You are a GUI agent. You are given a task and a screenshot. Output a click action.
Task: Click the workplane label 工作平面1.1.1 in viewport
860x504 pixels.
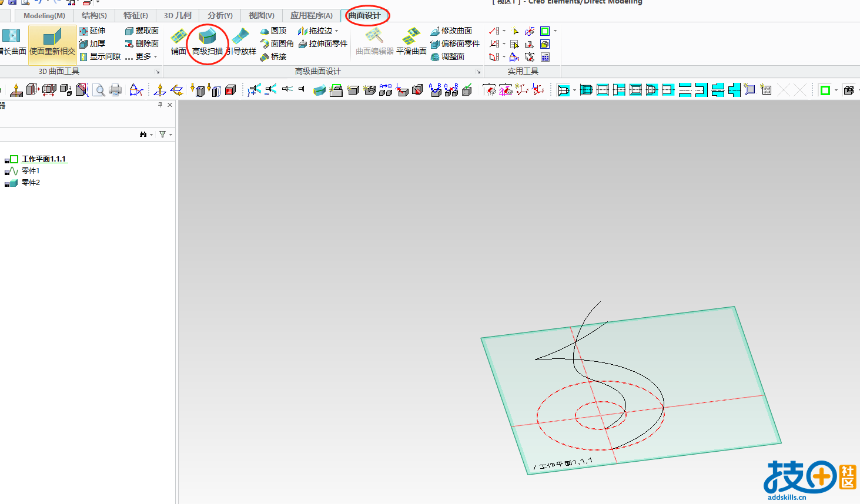click(x=563, y=463)
